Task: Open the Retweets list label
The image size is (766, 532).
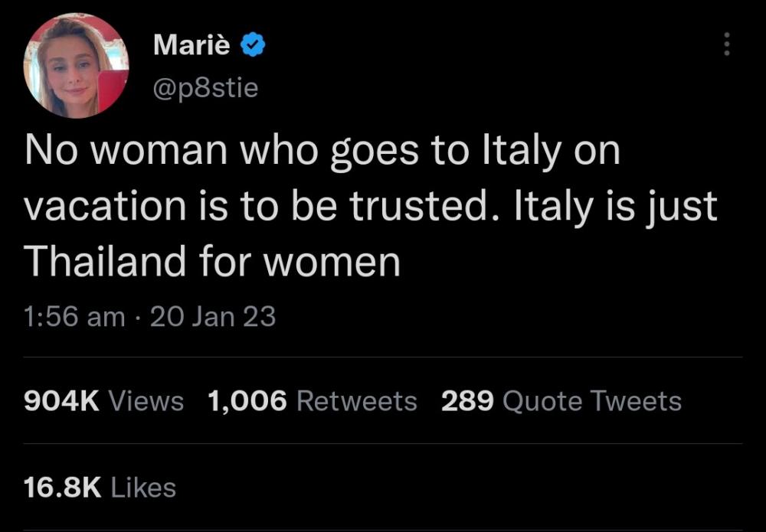Action: click(x=357, y=401)
